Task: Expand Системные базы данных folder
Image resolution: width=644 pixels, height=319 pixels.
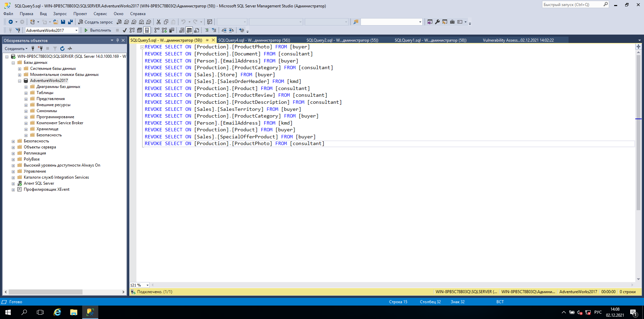Action: pos(19,69)
